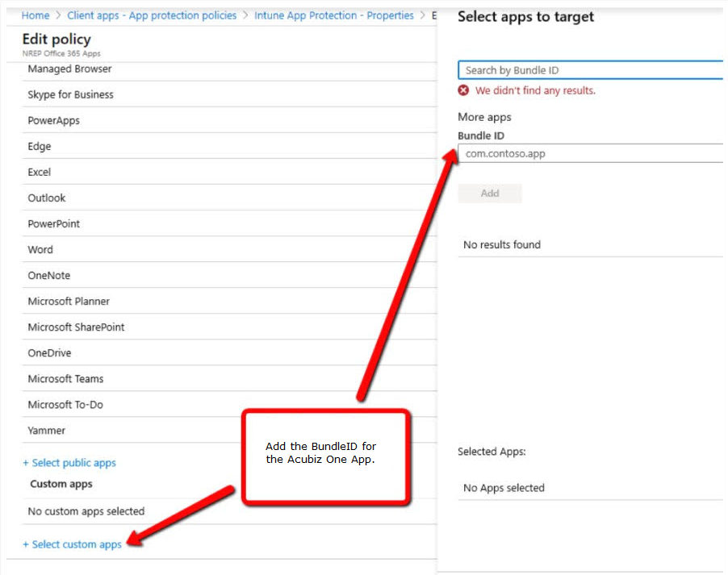Click the red error icon beside no-results message
The image size is (728, 575).
pos(463,90)
